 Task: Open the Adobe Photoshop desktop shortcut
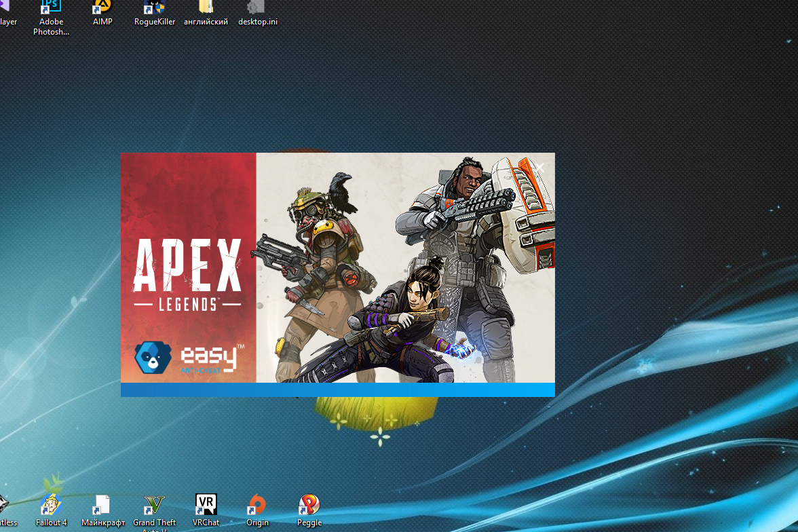pos(51,18)
